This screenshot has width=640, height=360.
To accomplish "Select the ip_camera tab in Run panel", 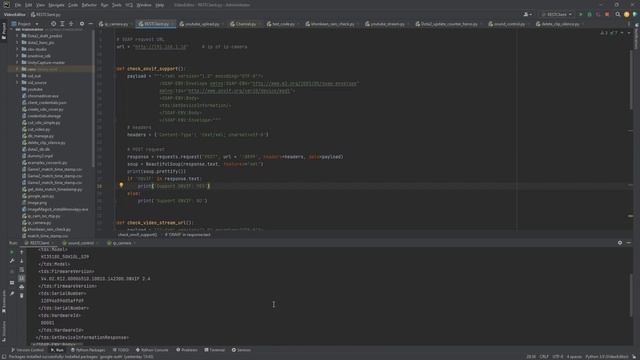I will pyautogui.click(x=122, y=243).
